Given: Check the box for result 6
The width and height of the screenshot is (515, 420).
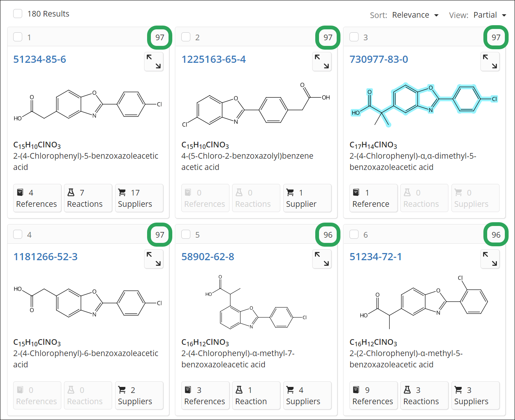Looking at the screenshot, I should [x=354, y=234].
